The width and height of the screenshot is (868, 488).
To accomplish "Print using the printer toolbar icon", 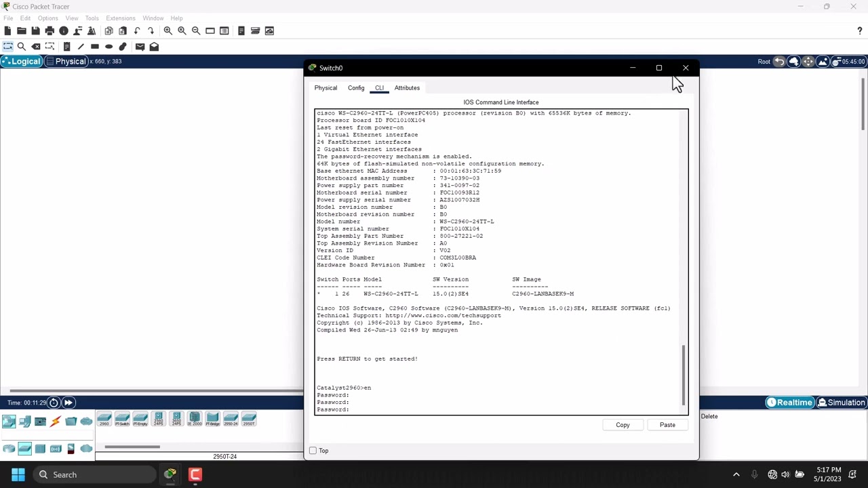I will click(50, 30).
